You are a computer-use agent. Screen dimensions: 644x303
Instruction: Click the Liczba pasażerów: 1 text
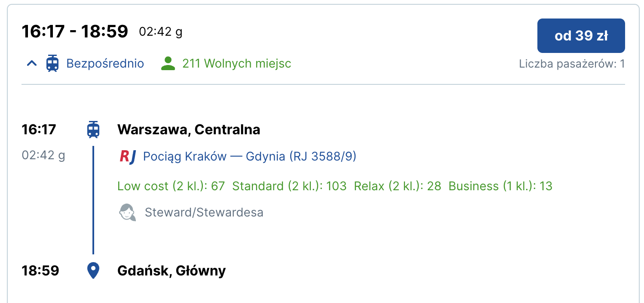pyautogui.click(x=572, y=64)
